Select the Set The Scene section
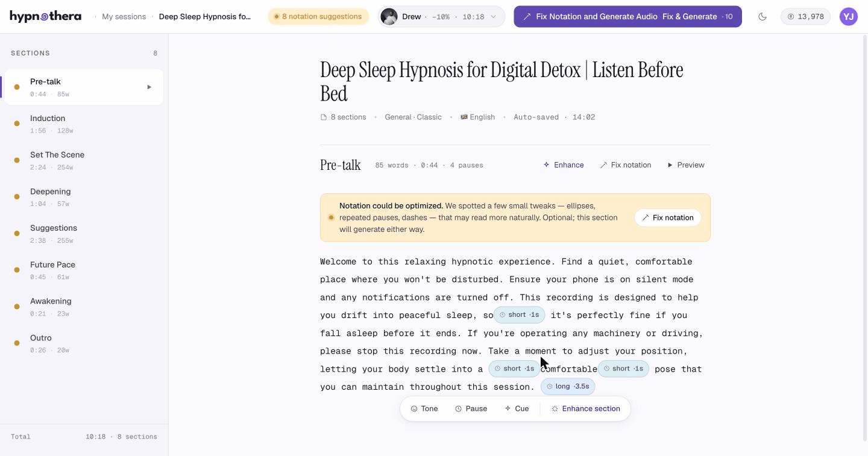This screenshot has height=456, width=868. [x=84, y=161]
